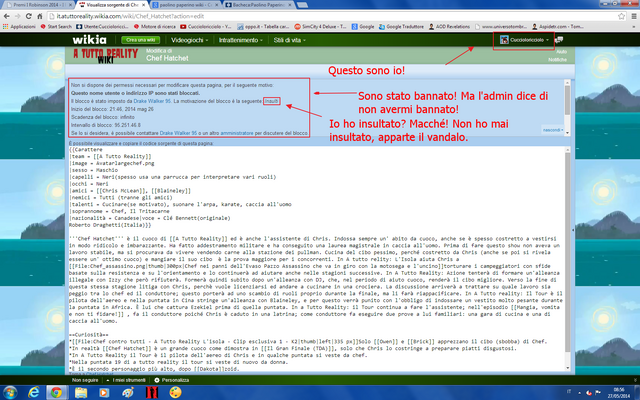Bookmark this page with the star icon

(x=621, y=16)
